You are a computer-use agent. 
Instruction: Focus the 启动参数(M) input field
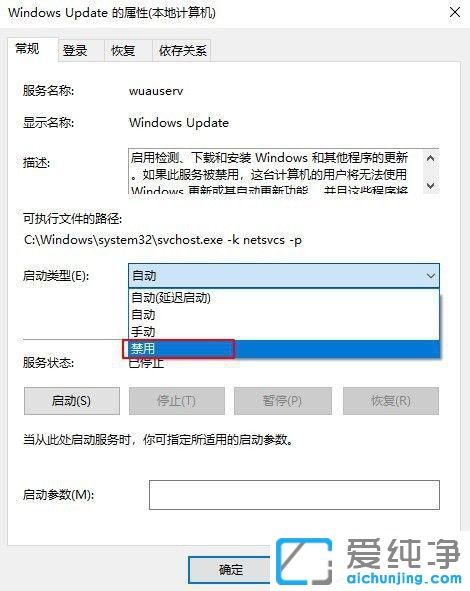[294, 495]
